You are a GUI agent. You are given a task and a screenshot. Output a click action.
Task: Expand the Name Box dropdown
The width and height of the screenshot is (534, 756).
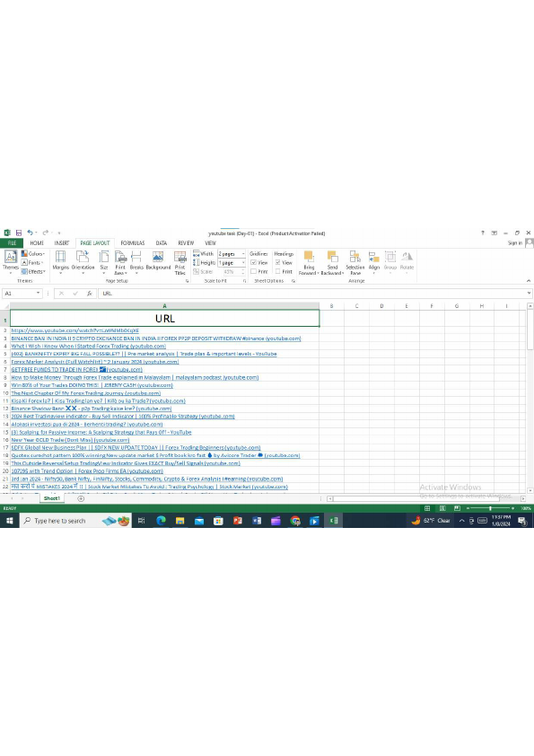coord(38,293)
